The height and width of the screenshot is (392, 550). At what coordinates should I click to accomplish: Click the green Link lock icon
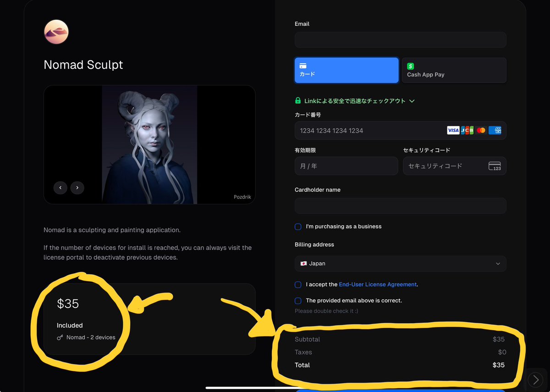tap(298, 101)
